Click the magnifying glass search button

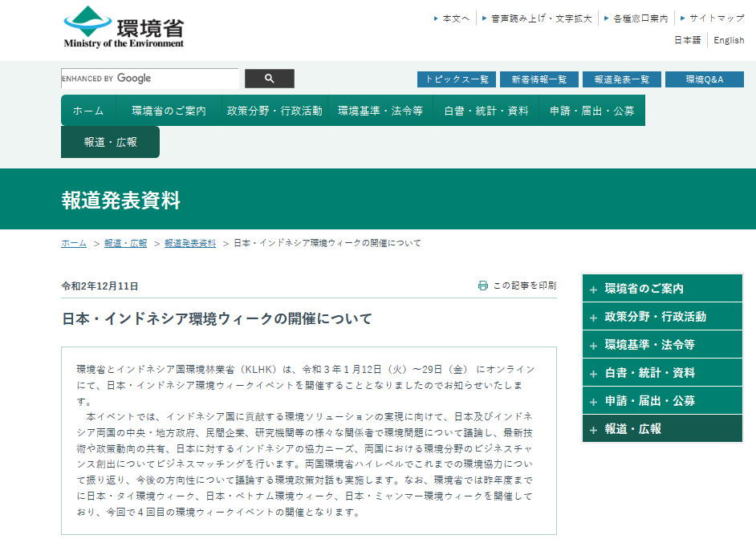[269, 79]
